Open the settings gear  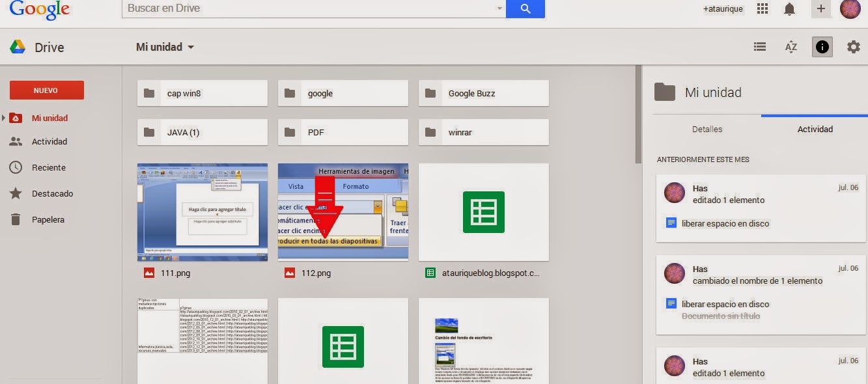854,47
